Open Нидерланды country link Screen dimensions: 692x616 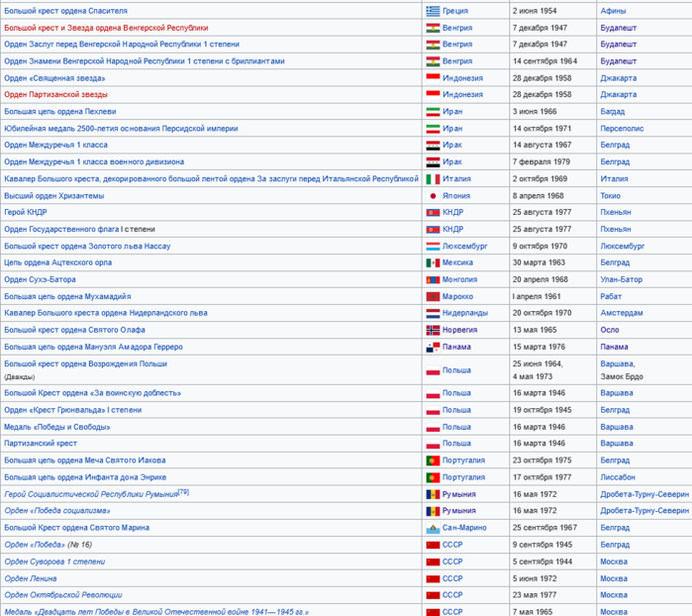tap(465, 313)
